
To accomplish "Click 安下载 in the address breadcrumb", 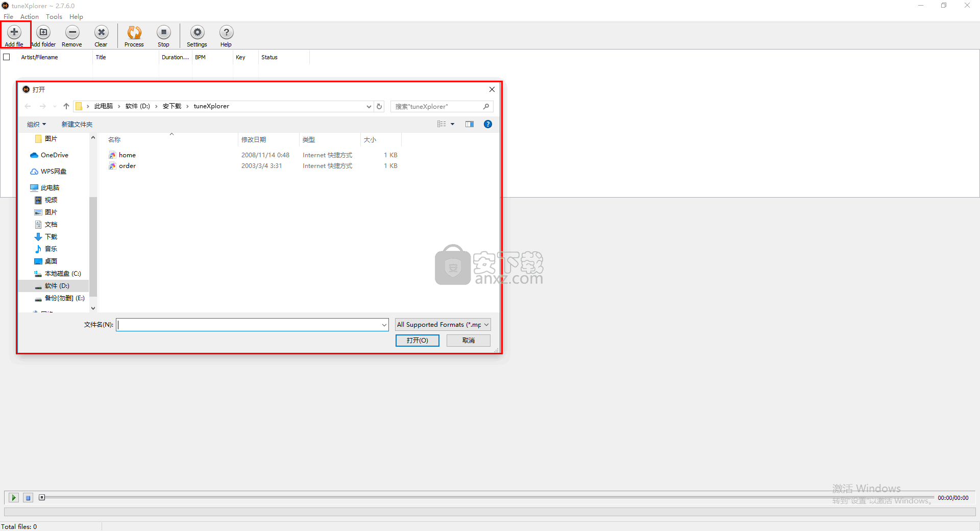I will pos(172,106).
